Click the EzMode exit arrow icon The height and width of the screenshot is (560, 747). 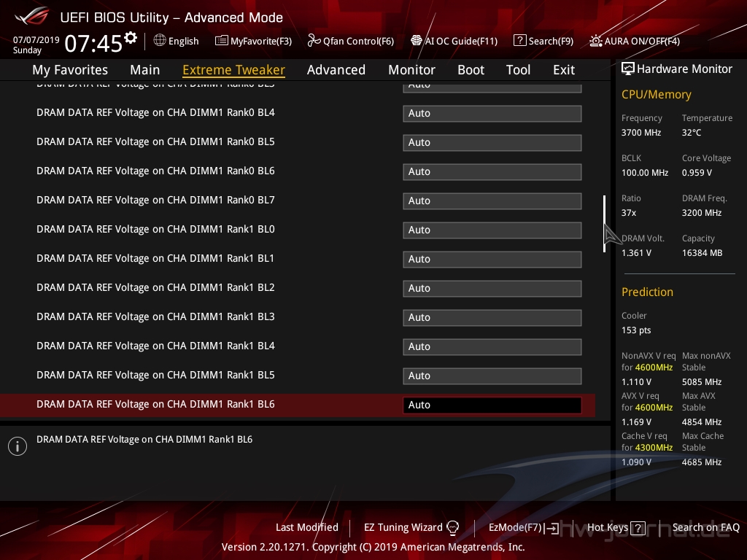(x=553, y=528)
